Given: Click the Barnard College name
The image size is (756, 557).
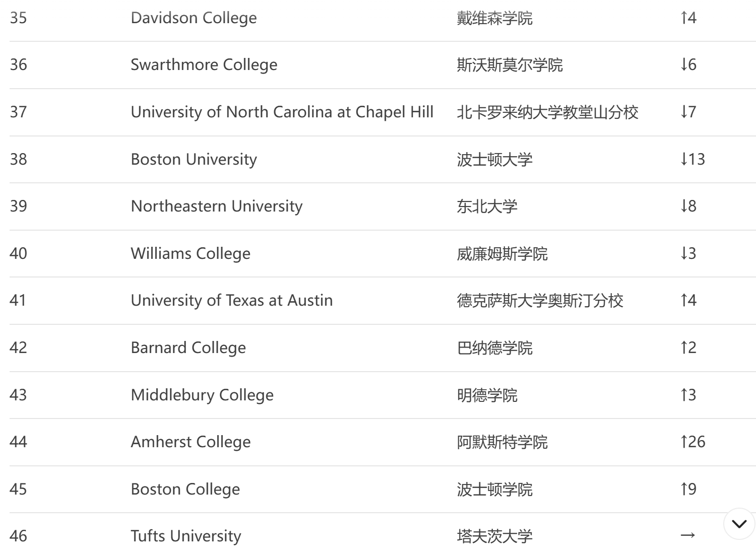Looking at the screenshot, I should coord(188,347).
